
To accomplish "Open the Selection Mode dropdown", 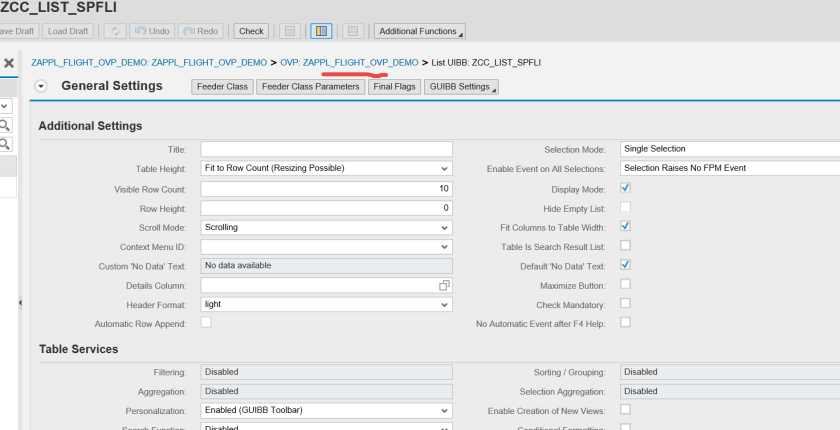I will coord(730,149).
